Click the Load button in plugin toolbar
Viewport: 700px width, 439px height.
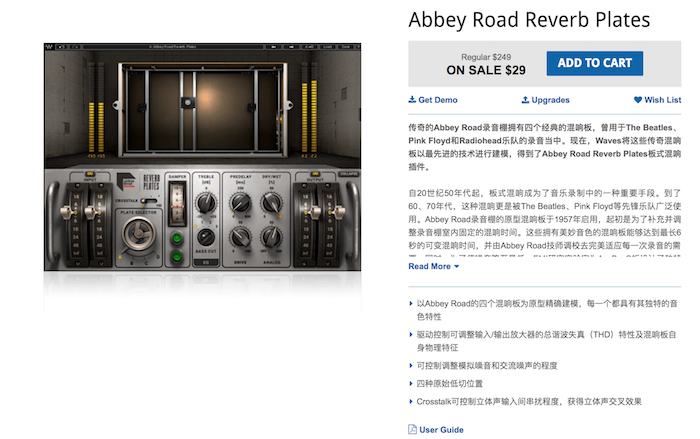pos(328,46)
